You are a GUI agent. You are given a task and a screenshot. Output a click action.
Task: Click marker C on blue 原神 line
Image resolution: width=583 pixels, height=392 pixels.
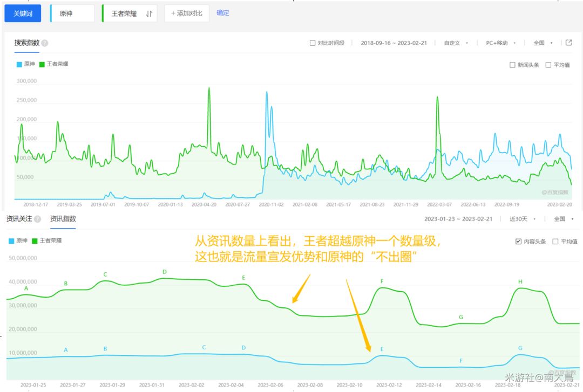(204, 347)
